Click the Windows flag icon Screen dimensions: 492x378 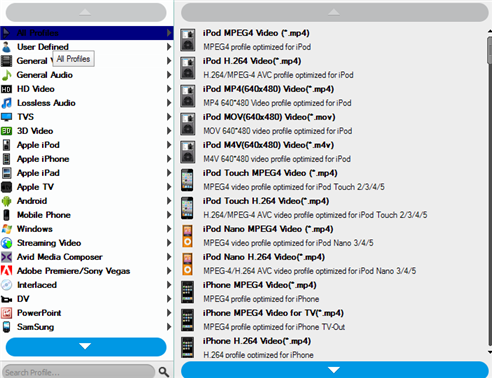coord(6,229)
